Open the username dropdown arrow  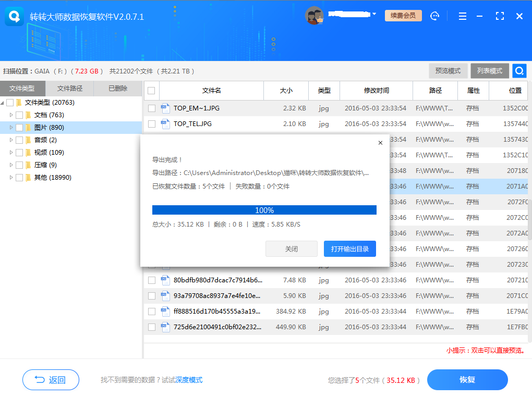[x=374, y=14]
